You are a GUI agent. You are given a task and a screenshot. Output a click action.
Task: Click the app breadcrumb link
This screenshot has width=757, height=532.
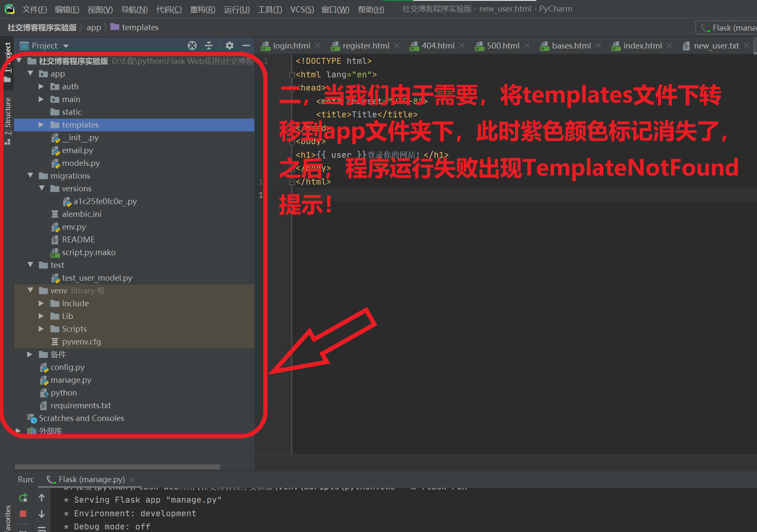(x=94, y=27)
